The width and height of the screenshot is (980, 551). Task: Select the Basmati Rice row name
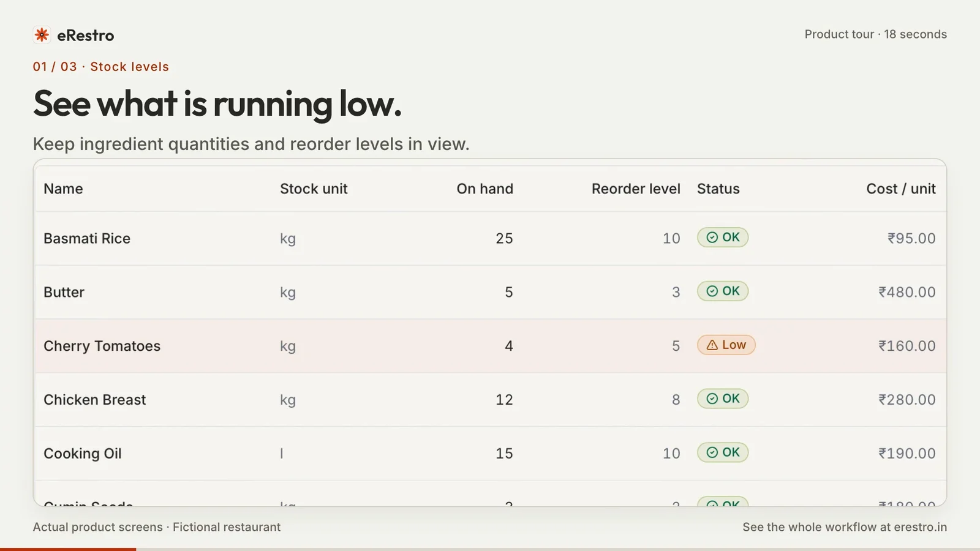[87, 239]
